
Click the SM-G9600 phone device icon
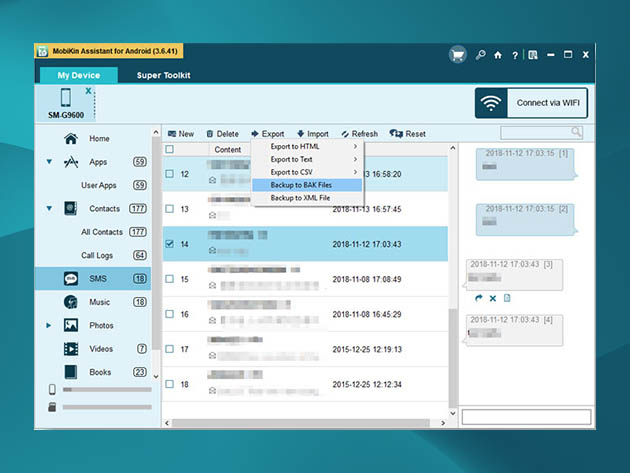click(65, 98)
